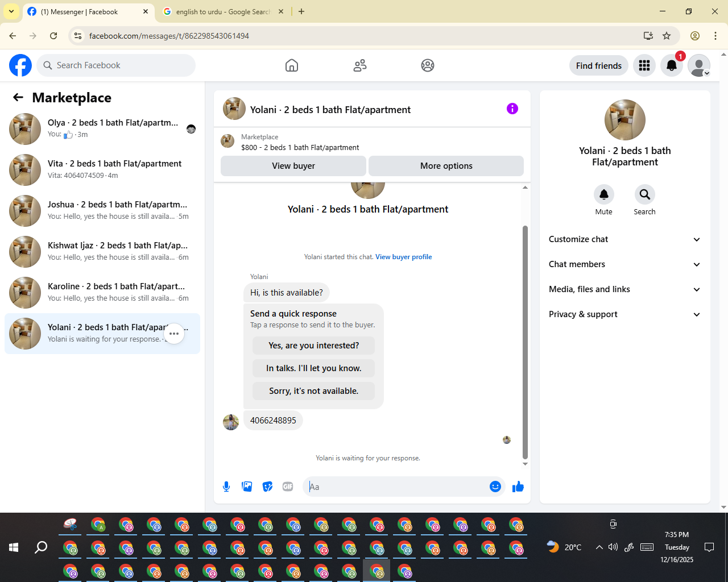
Task: Mute this conversation with bell icon
Action: [604, 194]
